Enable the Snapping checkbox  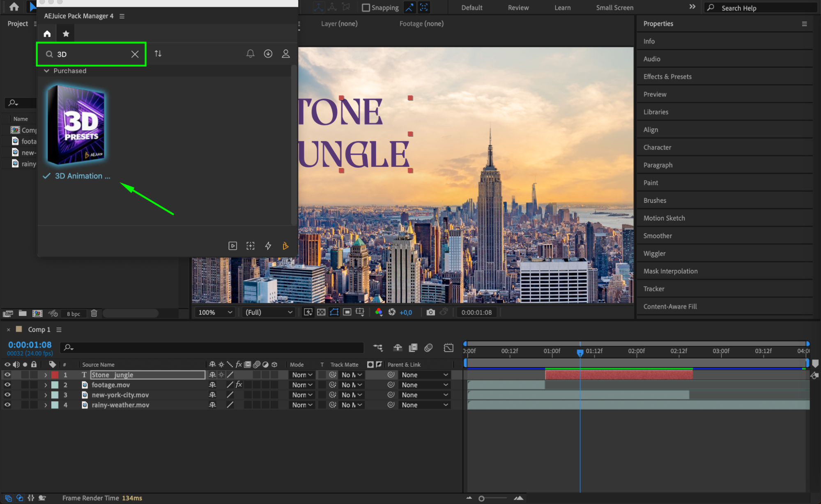click(366, 8)
